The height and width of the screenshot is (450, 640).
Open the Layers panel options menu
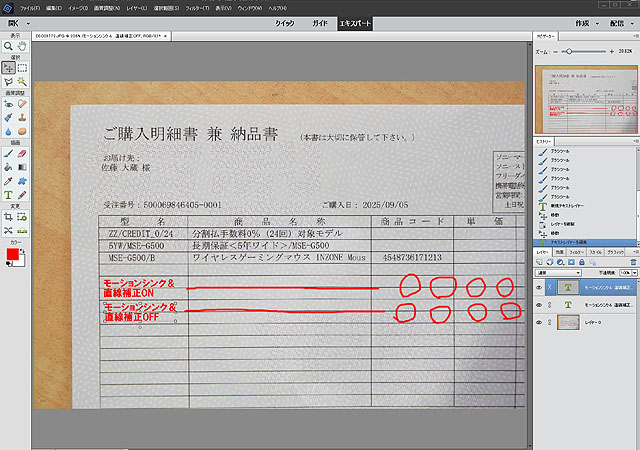click(x=635, y=252)
